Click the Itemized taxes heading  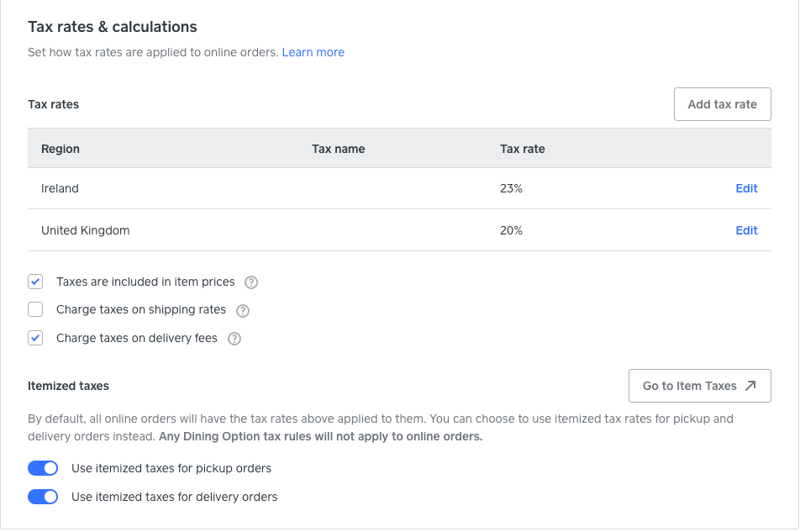click(68, 386)
